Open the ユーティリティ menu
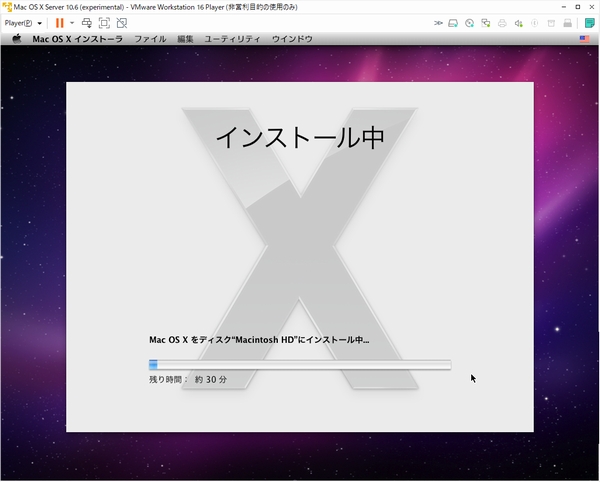Image resolution: width=600 pixels, height=482 pixels. click(x=232, y=39)
